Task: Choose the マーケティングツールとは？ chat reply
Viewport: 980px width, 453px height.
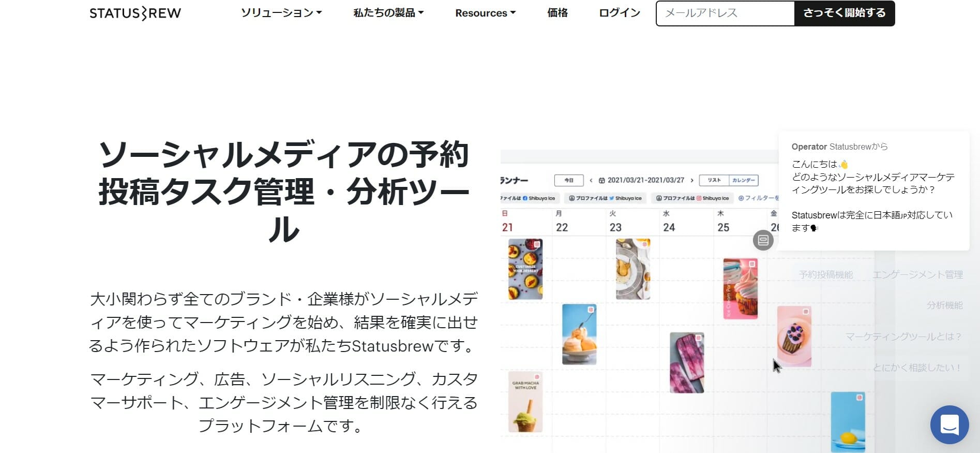Action: point(903,337)
